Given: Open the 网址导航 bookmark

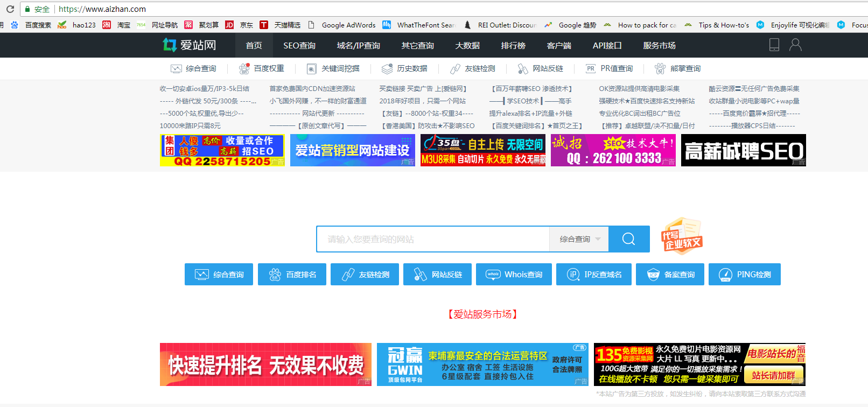Looking at the screenshot, I should [158, 25].
